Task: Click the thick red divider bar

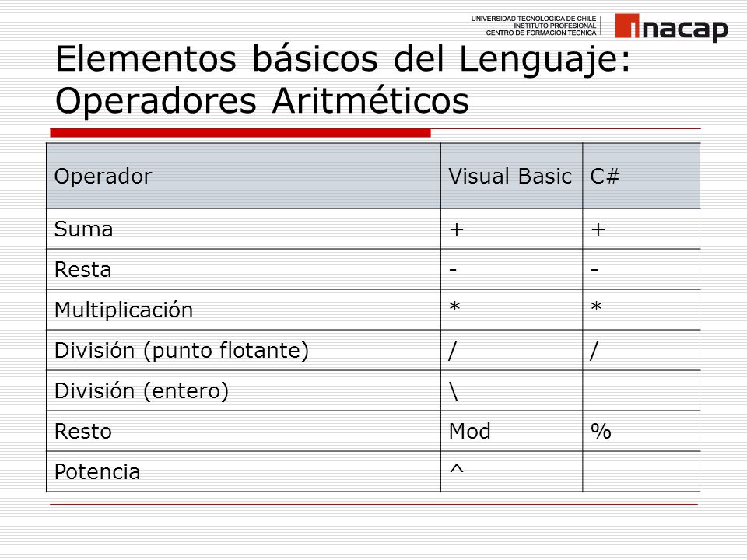Action: pyautogui.click(x=240, y=133)
